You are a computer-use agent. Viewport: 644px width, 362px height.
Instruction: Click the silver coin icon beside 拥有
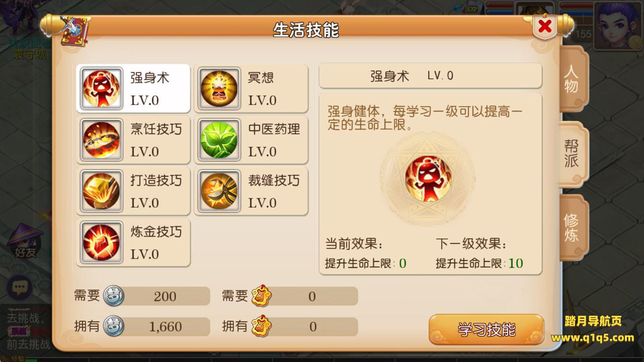(114, 327)
